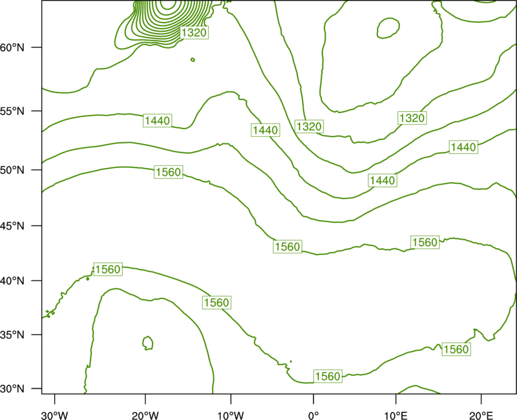The image size is (517, 420).
Task: Click the 0° longitude axis label
Action: pos(313,415)
